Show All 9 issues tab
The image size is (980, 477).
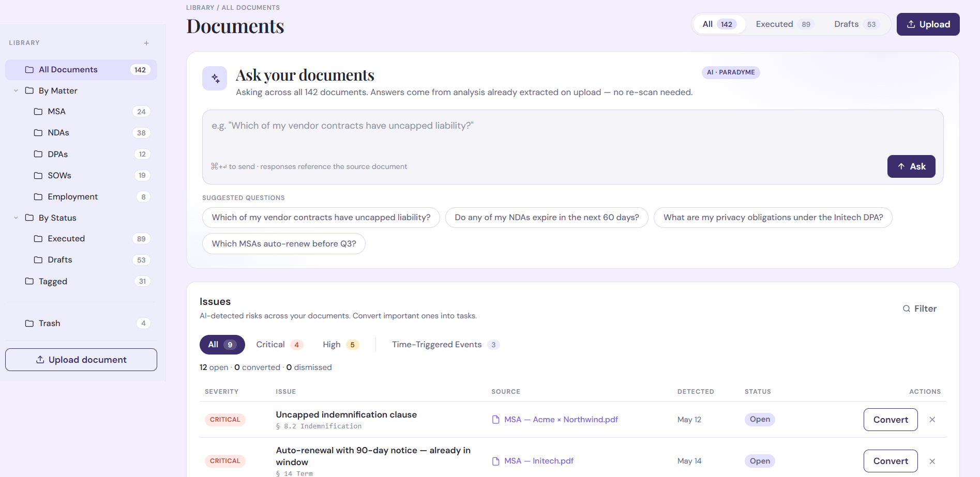coord(222,345)
